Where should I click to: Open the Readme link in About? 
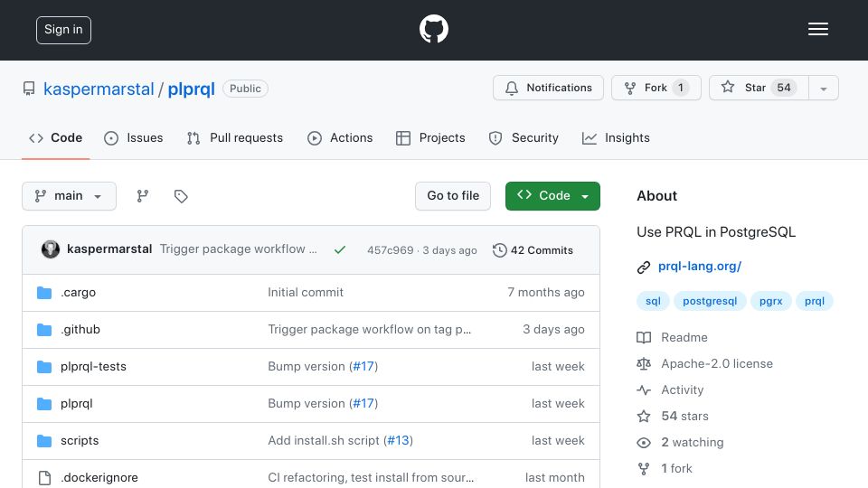[x=684, y=337]
